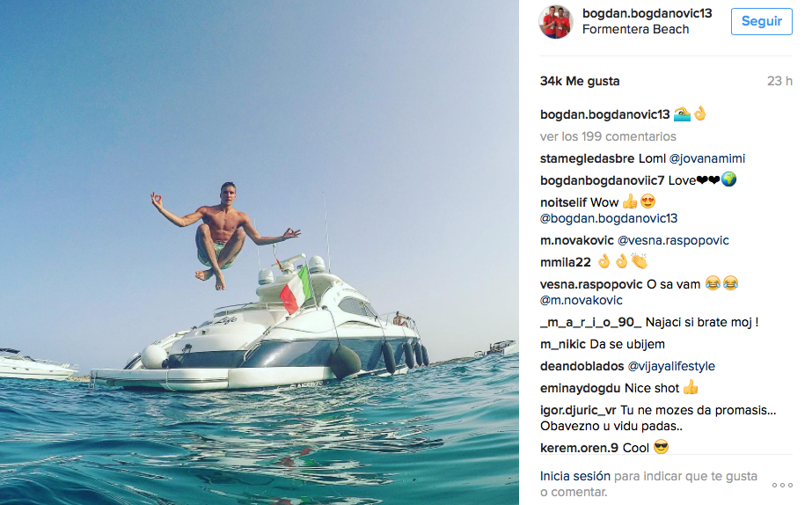Expand all 199 comments
Image resolution: width=812 pixels, height=505 pixels.
click(x=608, y=136)
